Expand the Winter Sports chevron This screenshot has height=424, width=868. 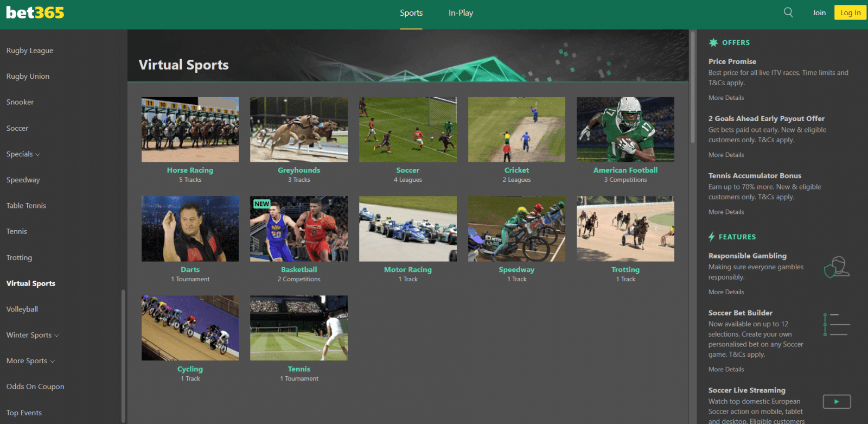click(x=57, y=336)
